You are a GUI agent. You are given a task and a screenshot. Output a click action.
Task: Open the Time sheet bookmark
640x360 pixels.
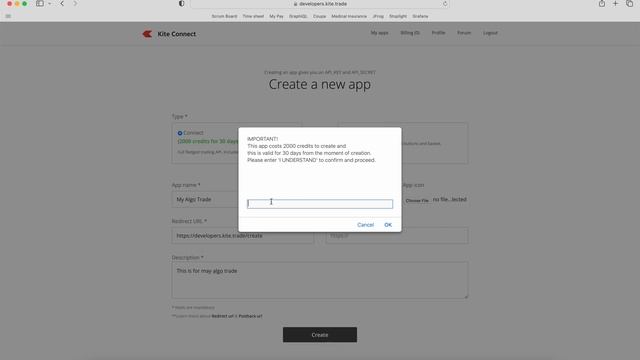click(x=253, y=16)
